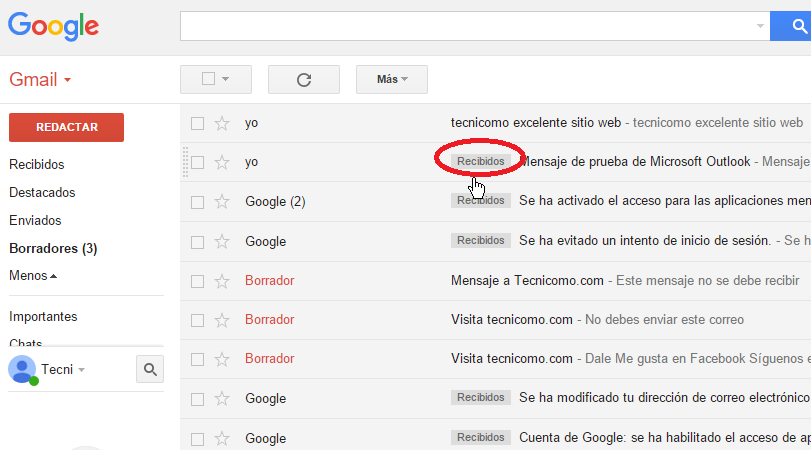Check the 'Mensaje a Tecnicomo.com' draft checkbox
811x450 pixels.
point(197,281)
